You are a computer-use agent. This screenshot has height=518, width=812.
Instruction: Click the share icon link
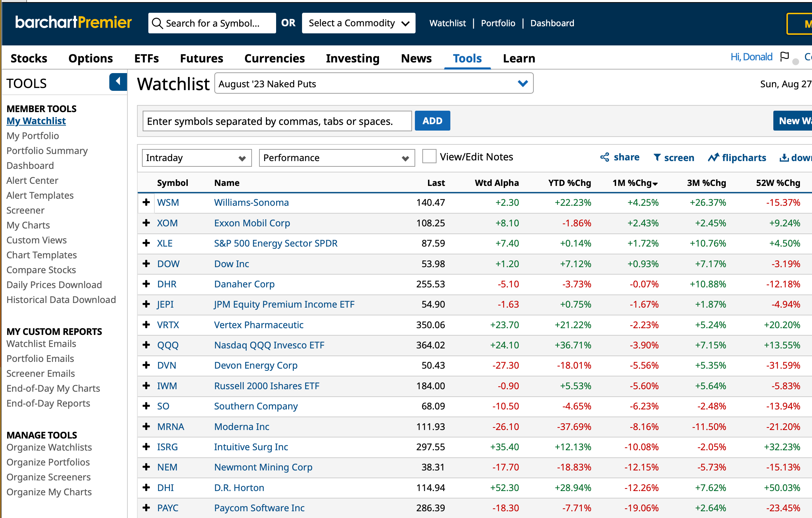coord(620,157)
